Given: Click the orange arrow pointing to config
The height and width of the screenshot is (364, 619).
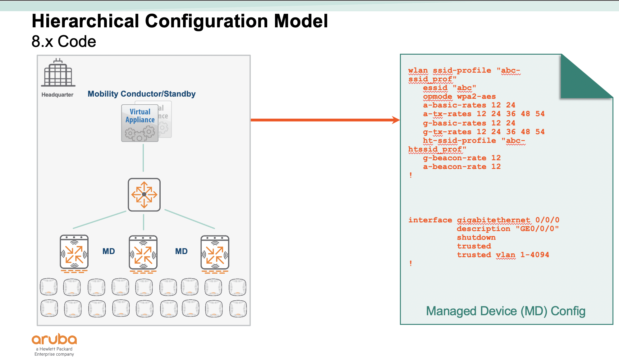Looking at the screenshot, I should coord(325,120).
